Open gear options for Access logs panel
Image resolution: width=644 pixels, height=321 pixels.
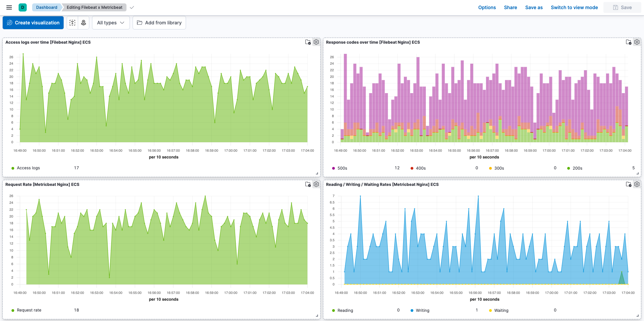[316, 42]
